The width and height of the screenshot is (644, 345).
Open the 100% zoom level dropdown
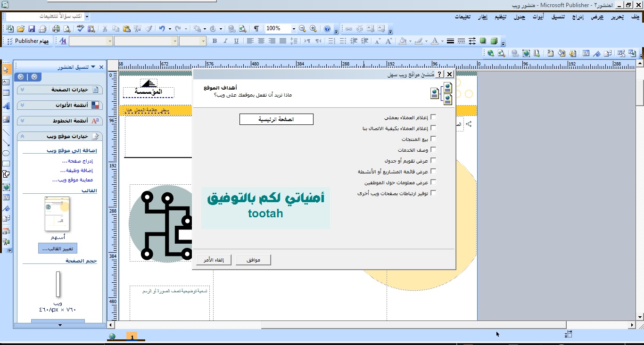[294, 29]
